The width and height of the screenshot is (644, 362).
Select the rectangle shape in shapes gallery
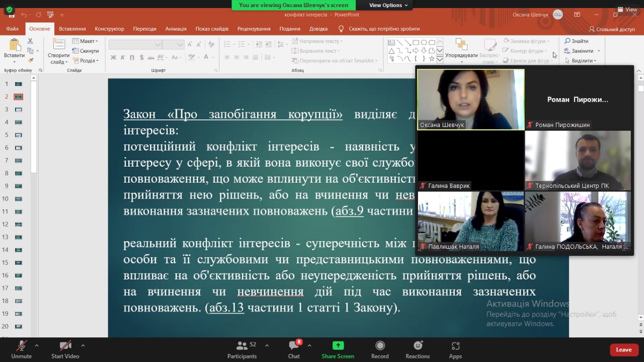point(416,43)
